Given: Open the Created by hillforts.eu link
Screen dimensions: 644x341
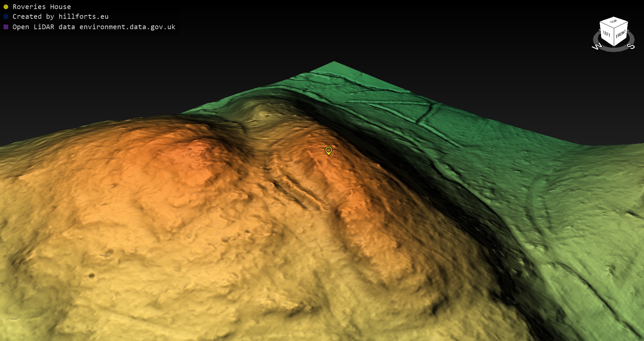Looking at the screenshot, I should (60, 16).
